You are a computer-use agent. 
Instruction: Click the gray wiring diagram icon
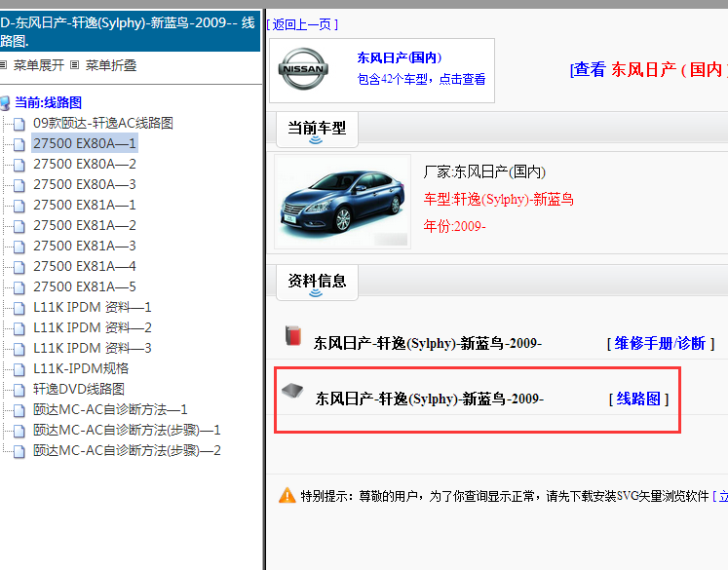[292, 391]
